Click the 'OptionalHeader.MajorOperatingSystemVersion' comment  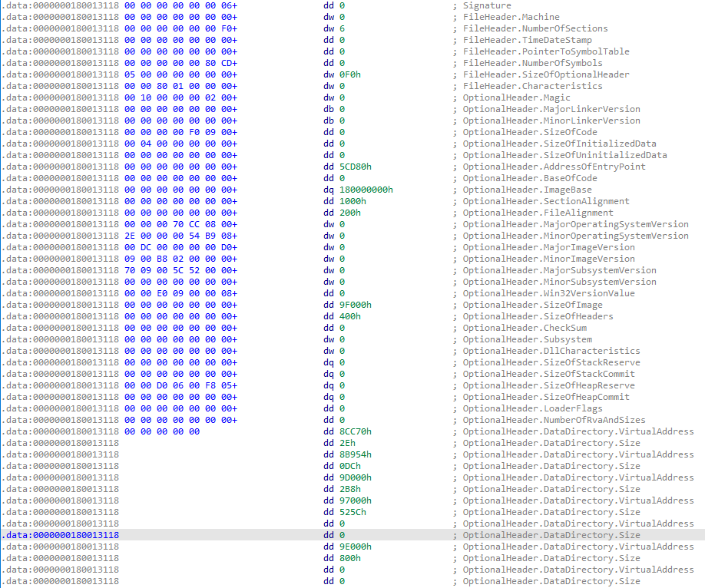[x=576, y=224]
